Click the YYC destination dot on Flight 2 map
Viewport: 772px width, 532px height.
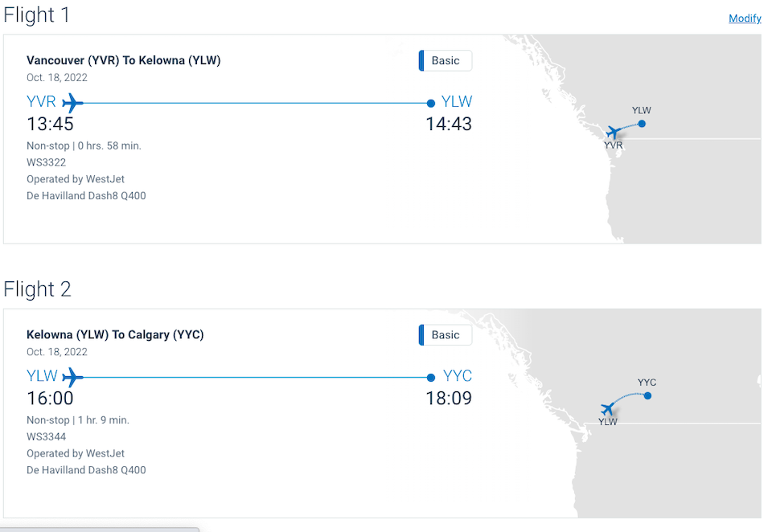click(x=647, y=395)
